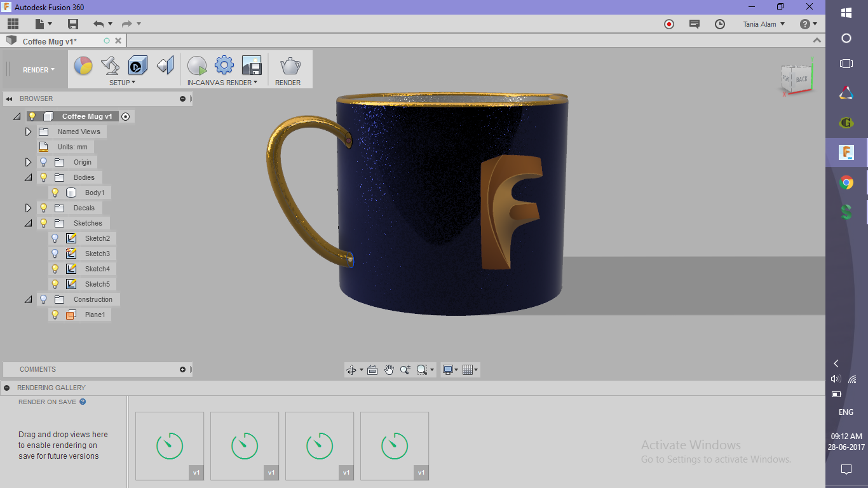Toggle visibility of Body1
This screenshot has width=868, height=488.
[55, 192]
